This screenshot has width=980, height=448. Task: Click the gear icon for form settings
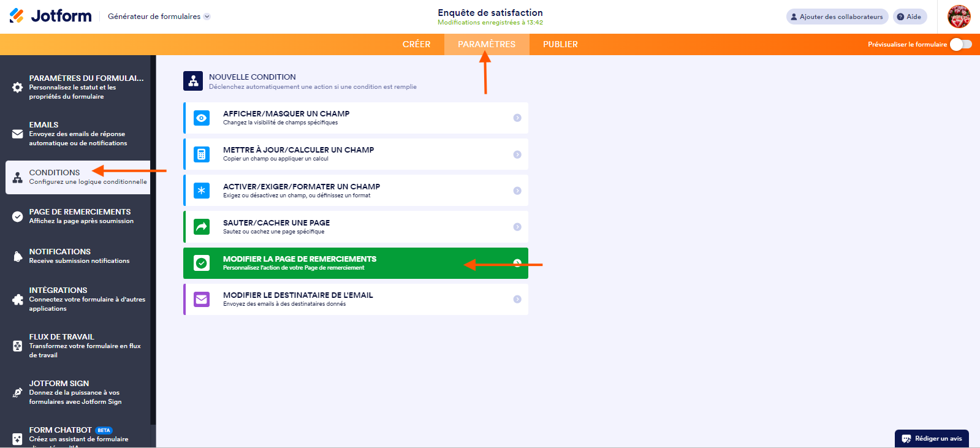pos(18,88)
